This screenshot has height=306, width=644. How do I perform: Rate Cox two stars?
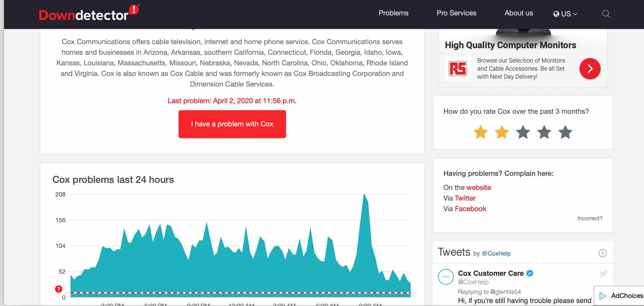point(502,132)
